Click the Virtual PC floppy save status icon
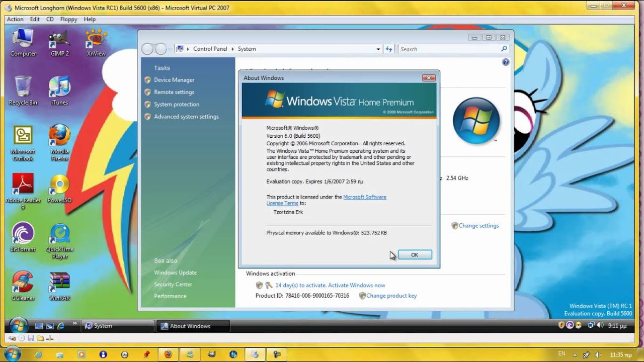Screen dimensions: 644x362 click(31, 338)
